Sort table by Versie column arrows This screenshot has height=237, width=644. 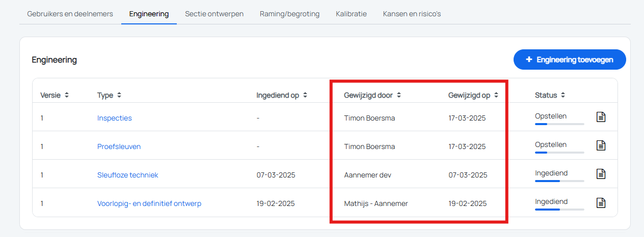66,95
